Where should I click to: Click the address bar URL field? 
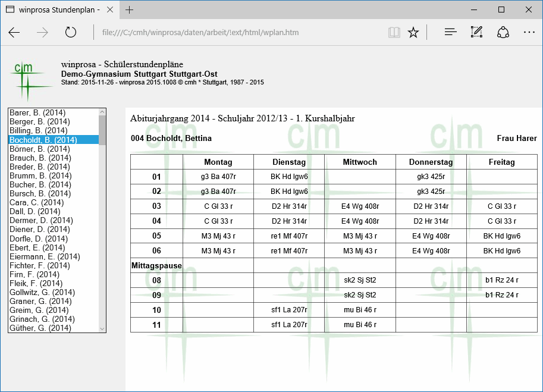click(x=238, y=32)
